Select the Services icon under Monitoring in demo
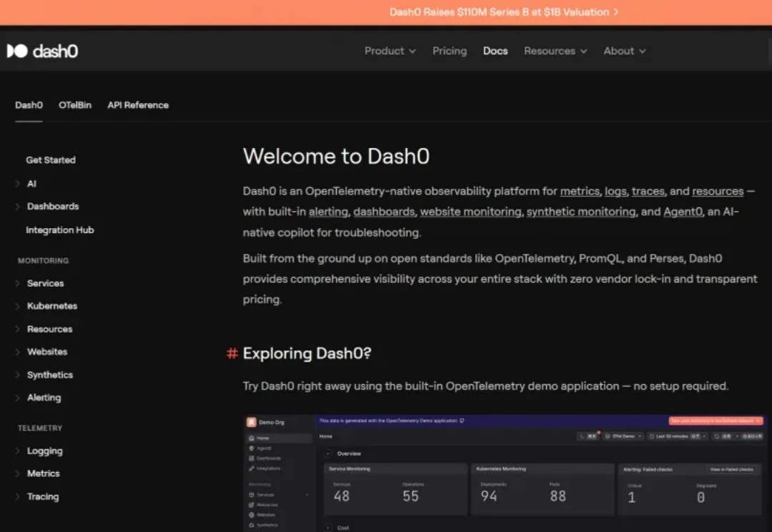This screenshot has height=532, width=772. tap(252, 495)
